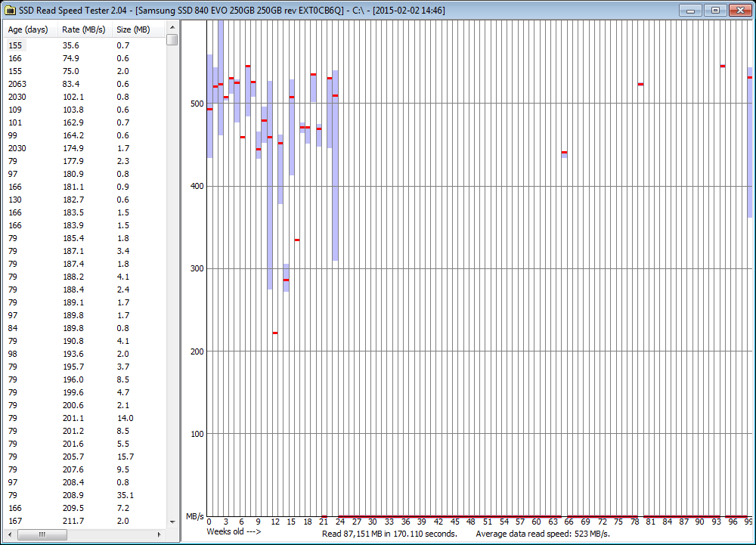
Task: Select the 2063-day row rated 83.4
Action: 85,84
